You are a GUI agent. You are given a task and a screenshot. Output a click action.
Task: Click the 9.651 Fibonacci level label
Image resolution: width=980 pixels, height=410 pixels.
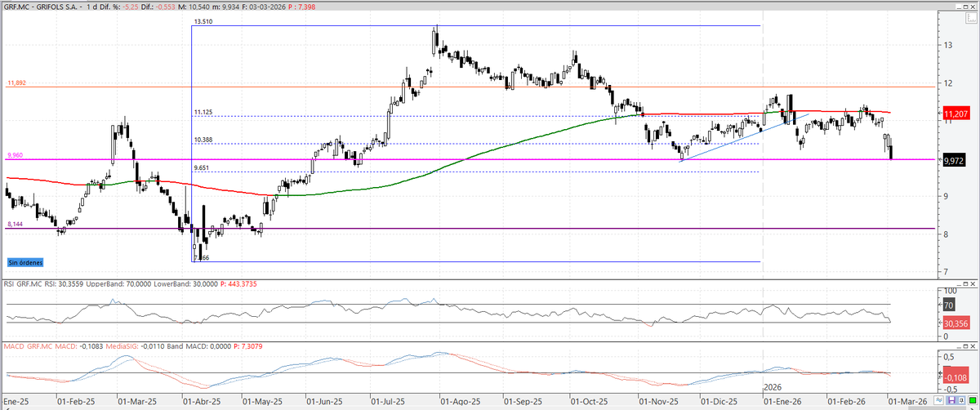pyautogui.click(x=203, y=167)
